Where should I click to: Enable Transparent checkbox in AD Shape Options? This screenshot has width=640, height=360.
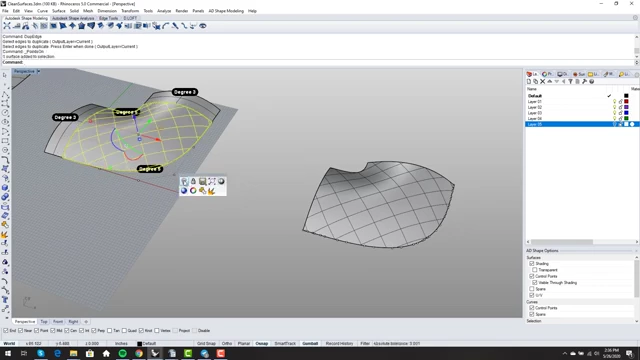[x=535, y=270]
